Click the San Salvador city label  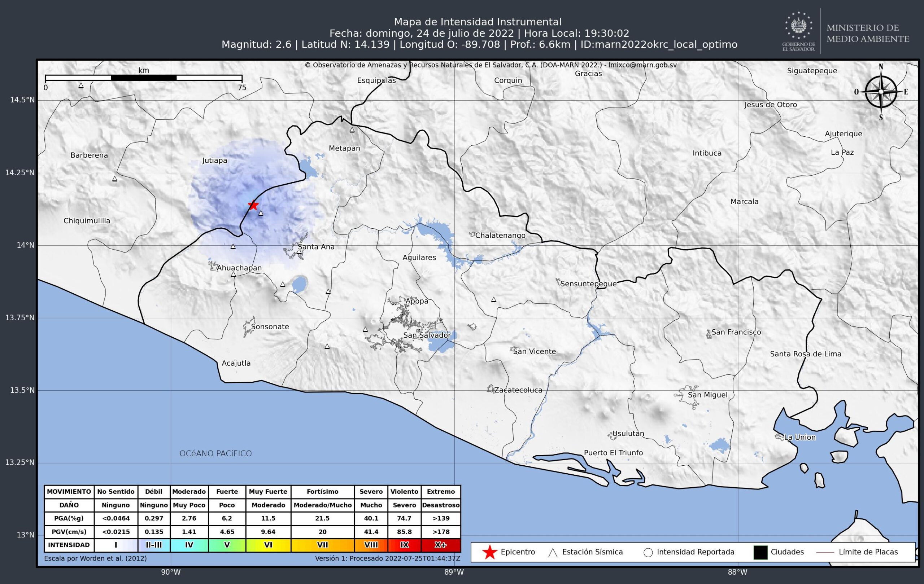point(427,335)
